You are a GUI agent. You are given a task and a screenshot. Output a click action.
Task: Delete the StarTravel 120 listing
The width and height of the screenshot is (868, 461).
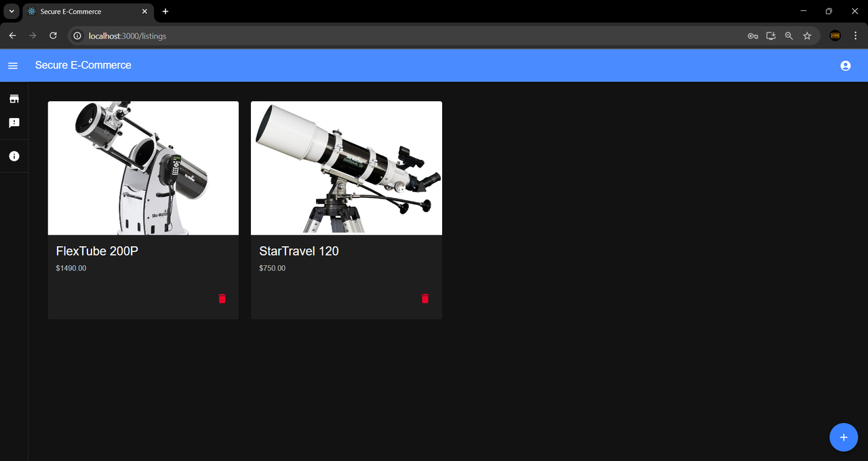point(425,298)
